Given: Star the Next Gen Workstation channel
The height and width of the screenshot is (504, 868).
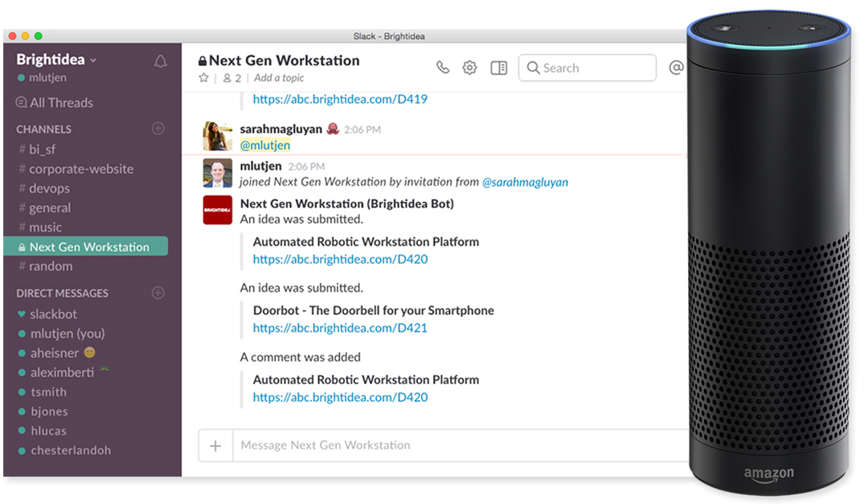Looking at the screenshot, I should [x=203, y=77].
